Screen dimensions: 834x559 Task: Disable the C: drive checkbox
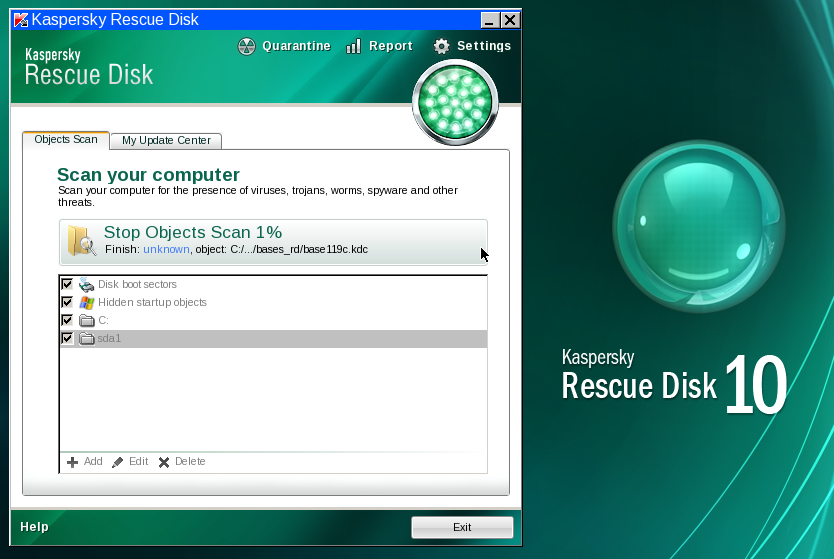(x=67, y=320)
